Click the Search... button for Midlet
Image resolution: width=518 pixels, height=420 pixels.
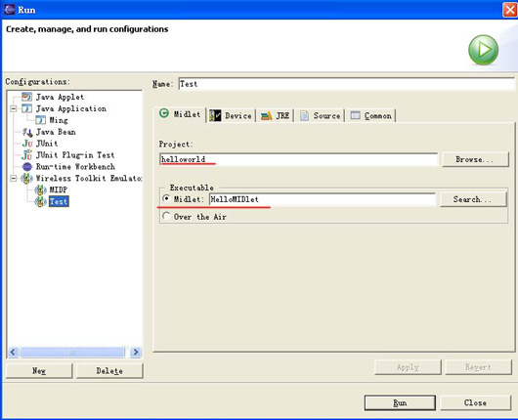coord(473,199)
